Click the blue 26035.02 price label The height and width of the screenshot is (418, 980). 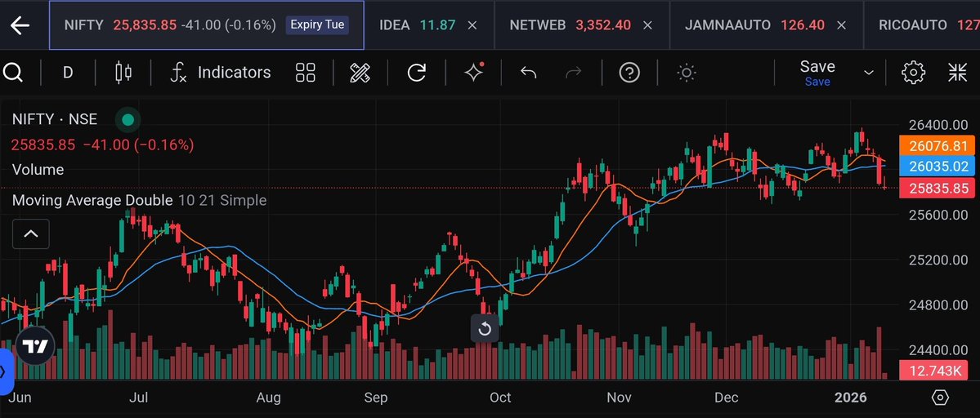tap(937, 167)
